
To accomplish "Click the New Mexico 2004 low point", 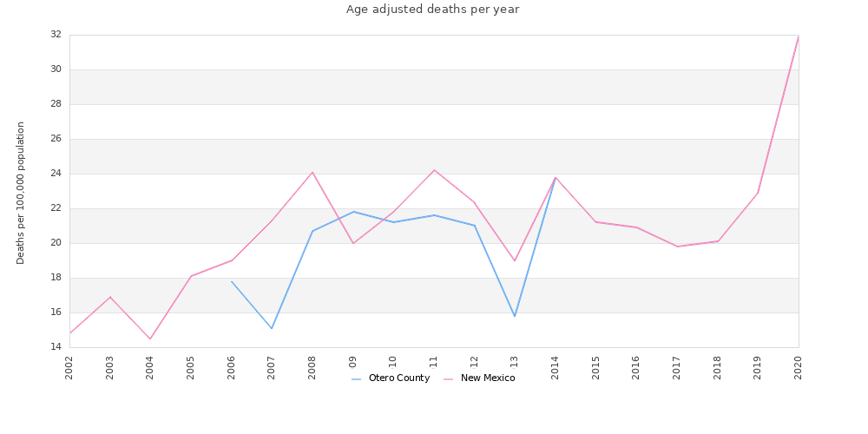I will click(150, 339).
